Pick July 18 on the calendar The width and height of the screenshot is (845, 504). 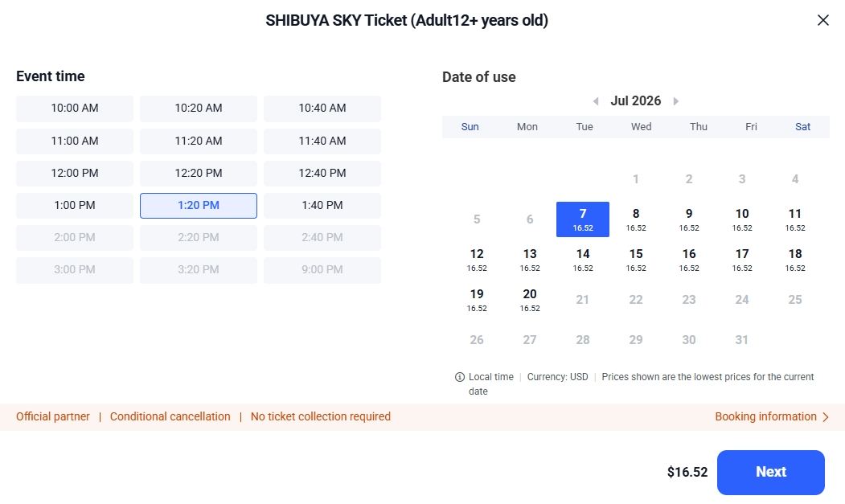click(x=795, y=260)
